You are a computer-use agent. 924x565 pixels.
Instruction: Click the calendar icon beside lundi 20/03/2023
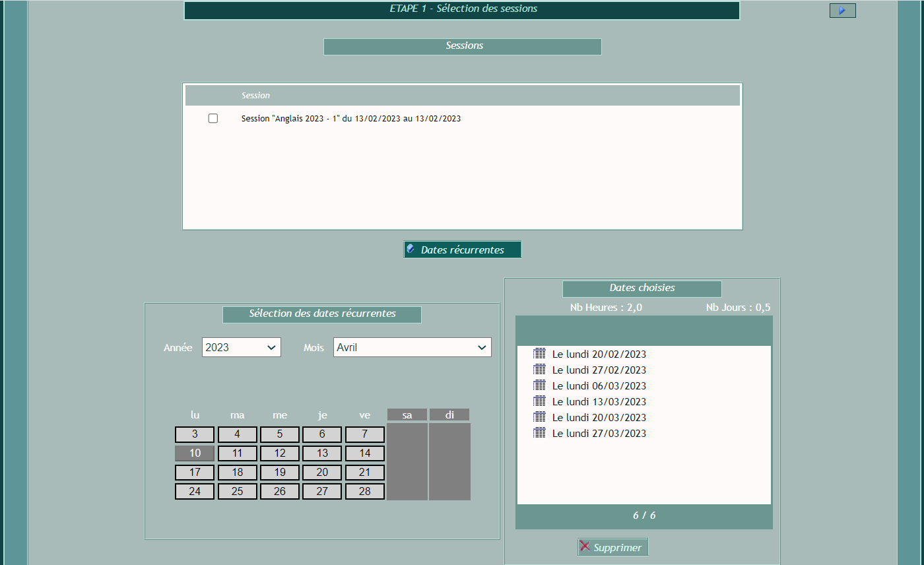pyautogui.click(x=539, y=417)
